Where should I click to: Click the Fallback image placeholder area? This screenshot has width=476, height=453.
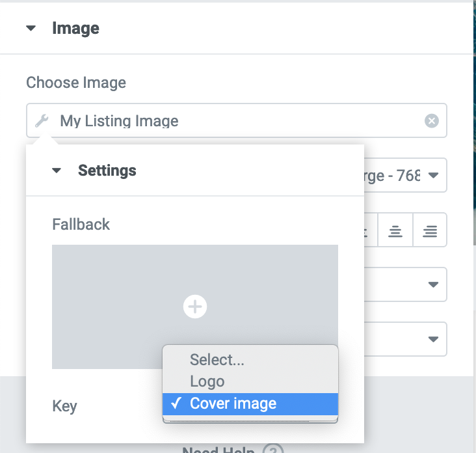click(x=195, y=307)
